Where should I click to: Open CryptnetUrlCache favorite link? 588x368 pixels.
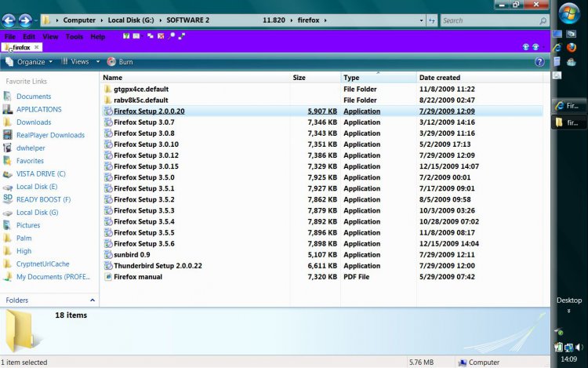43,264
